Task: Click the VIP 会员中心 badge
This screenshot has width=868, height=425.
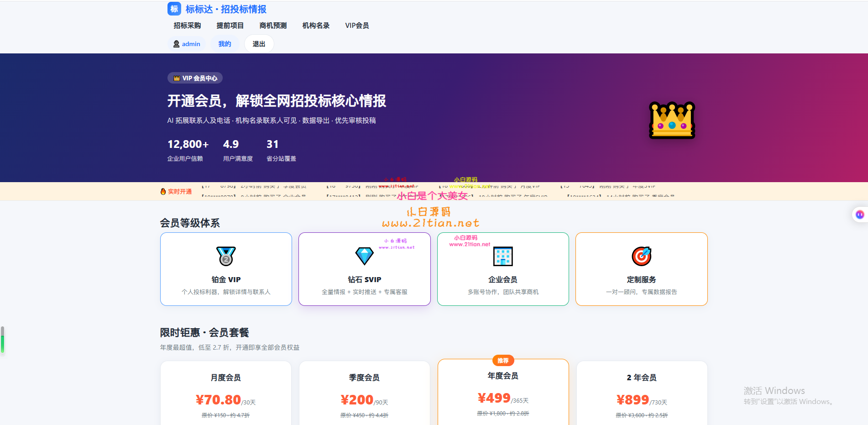Action: point(195,78)
